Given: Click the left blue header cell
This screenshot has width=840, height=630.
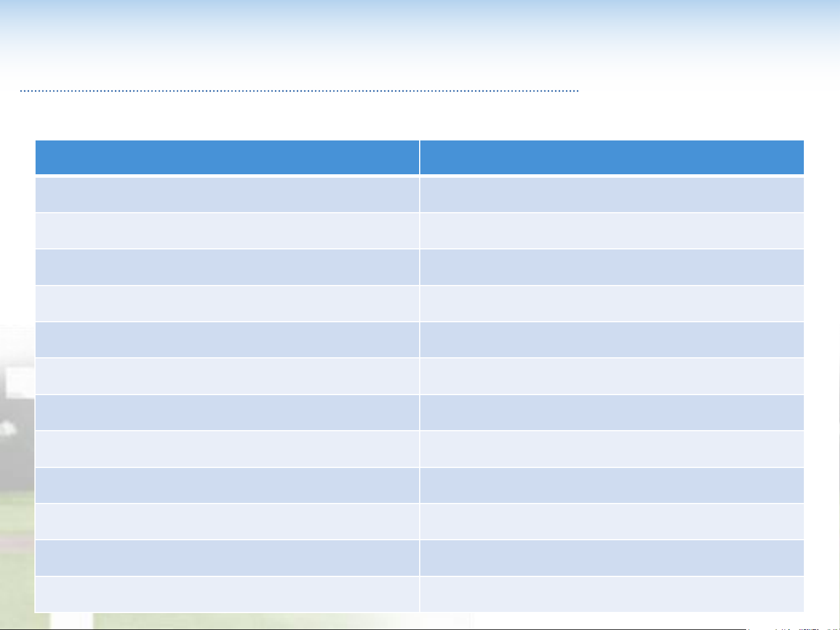Looking at the screenshot, I should click(227, 157).
